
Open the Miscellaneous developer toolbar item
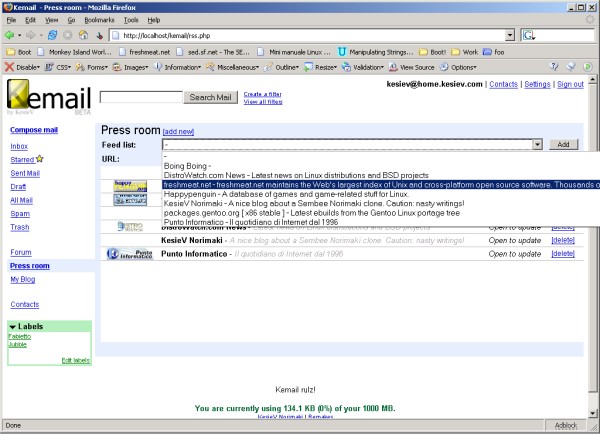[232, 67]
